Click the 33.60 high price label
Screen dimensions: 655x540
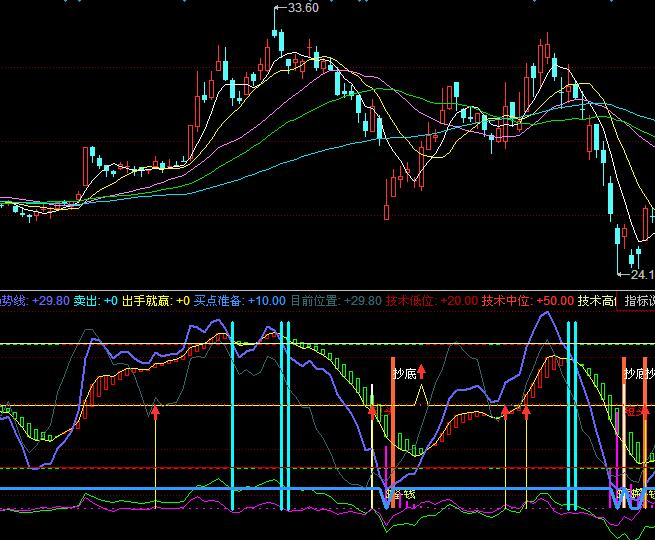[302, 8]
